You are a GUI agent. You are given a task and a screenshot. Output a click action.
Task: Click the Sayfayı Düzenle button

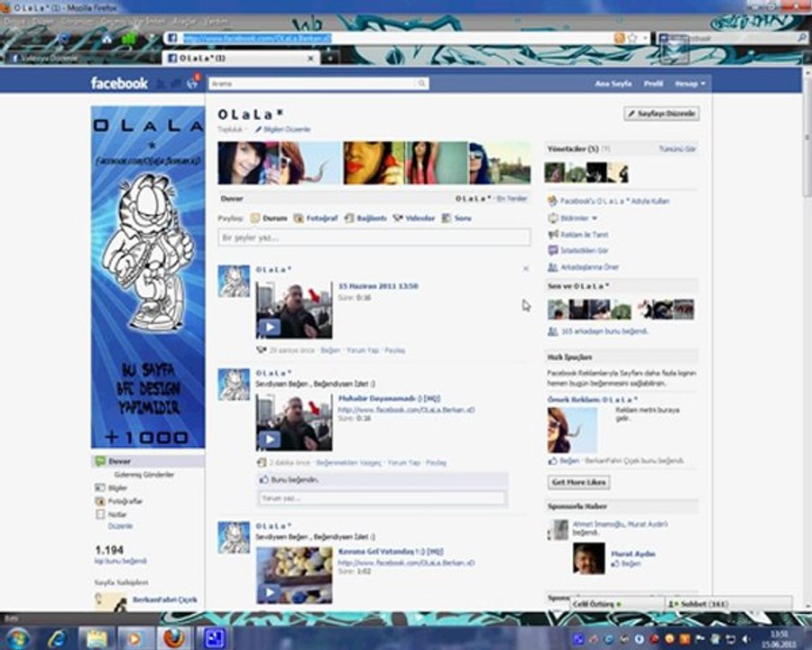coord(661,114)
